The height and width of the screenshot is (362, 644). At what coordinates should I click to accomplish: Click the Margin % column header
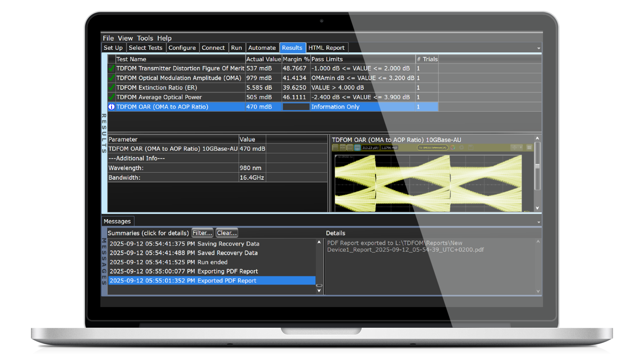point(296,59)
